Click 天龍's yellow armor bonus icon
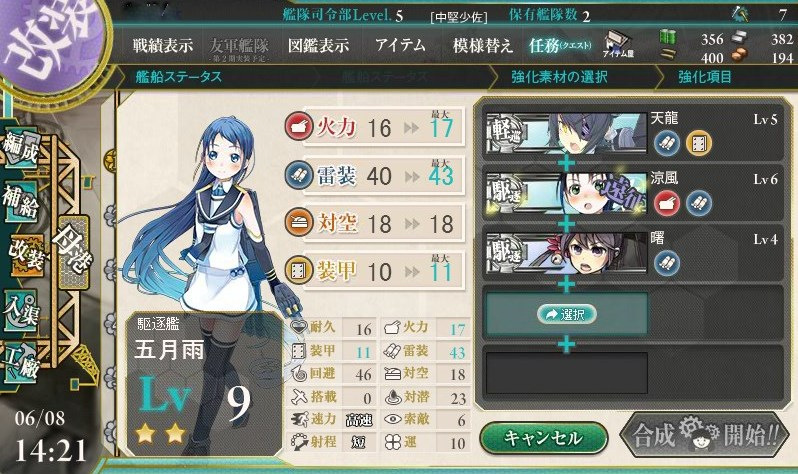This screenshot has height=474, width=798. coord(699,143)
